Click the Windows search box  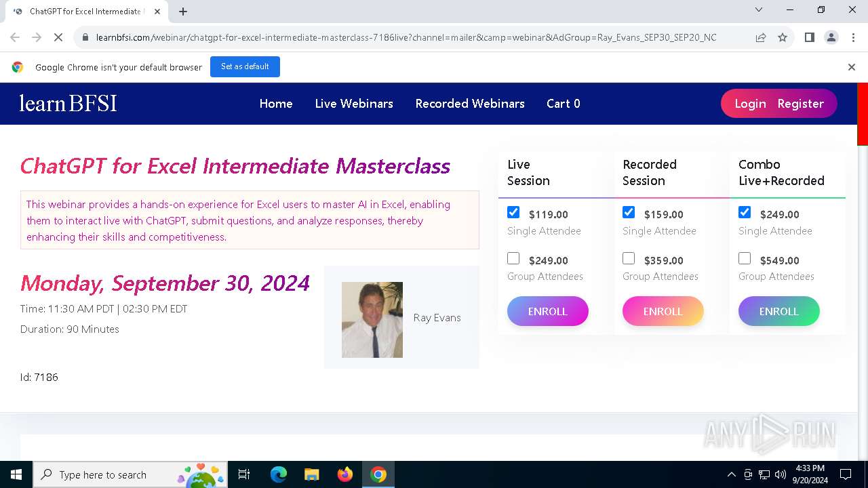pos(130,474)
